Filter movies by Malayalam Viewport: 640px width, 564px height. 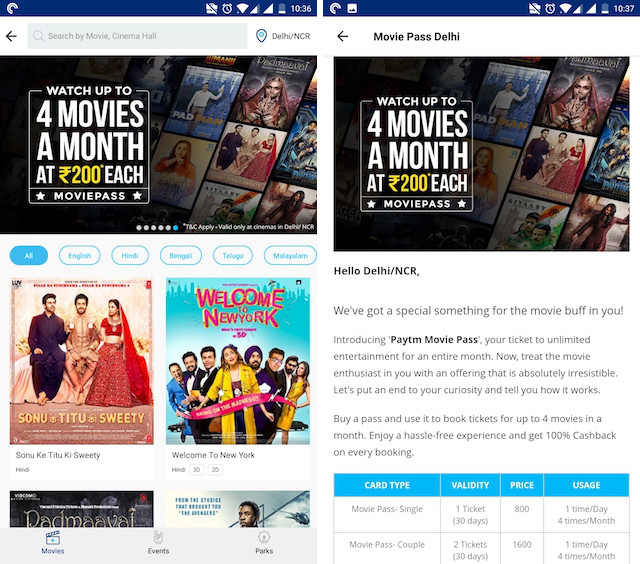click(290, 256)
